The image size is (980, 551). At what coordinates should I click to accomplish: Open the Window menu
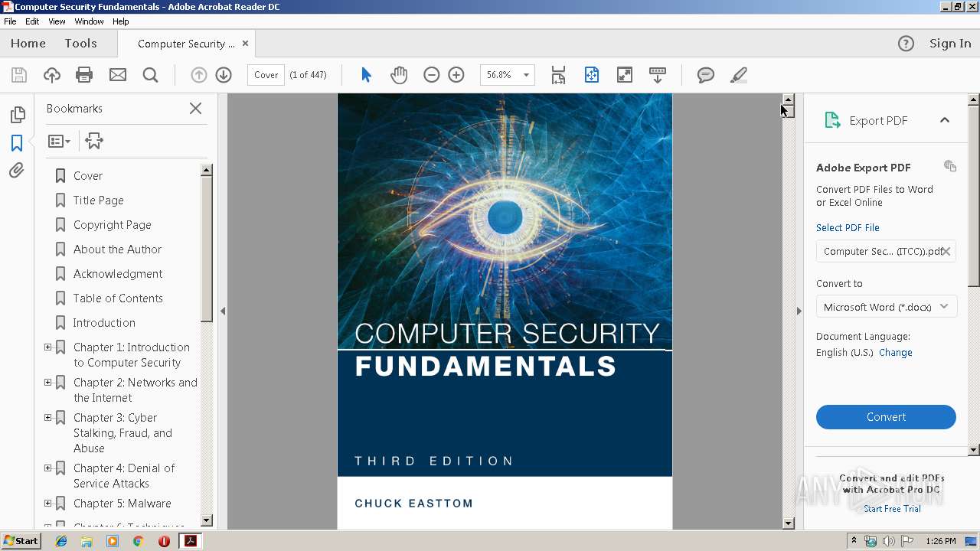click(90, 21)
